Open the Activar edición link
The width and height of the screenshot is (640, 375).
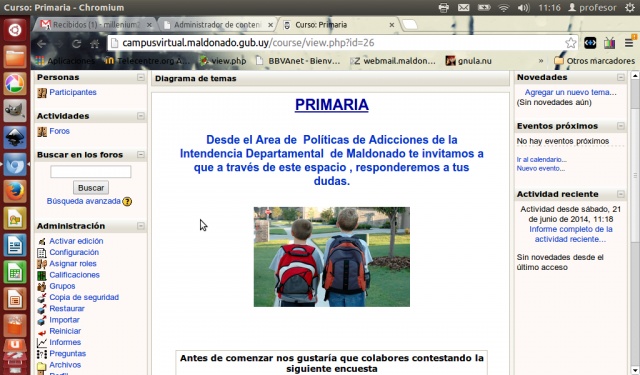click(x=76, y=241)
